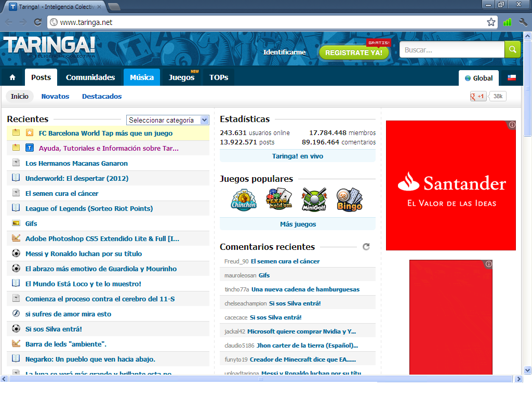
Task: Click the green search magnifier button
Action: click(513, 49)
